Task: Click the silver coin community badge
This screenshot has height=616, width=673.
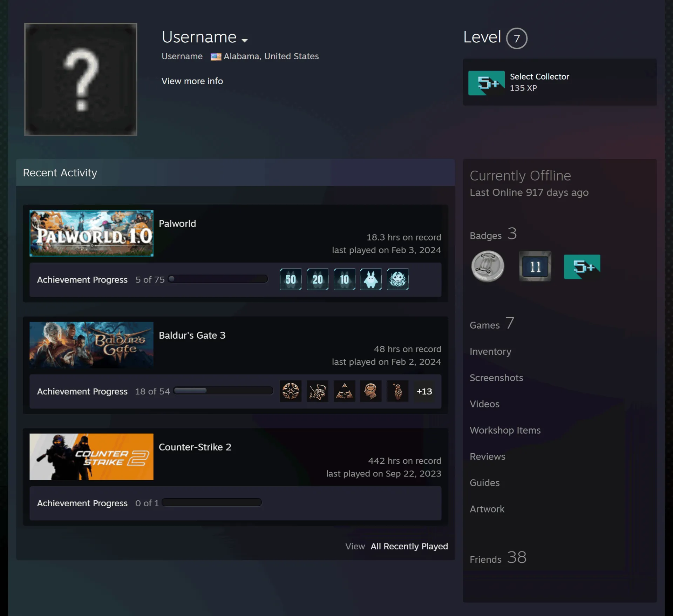Action: coord(488,266)
